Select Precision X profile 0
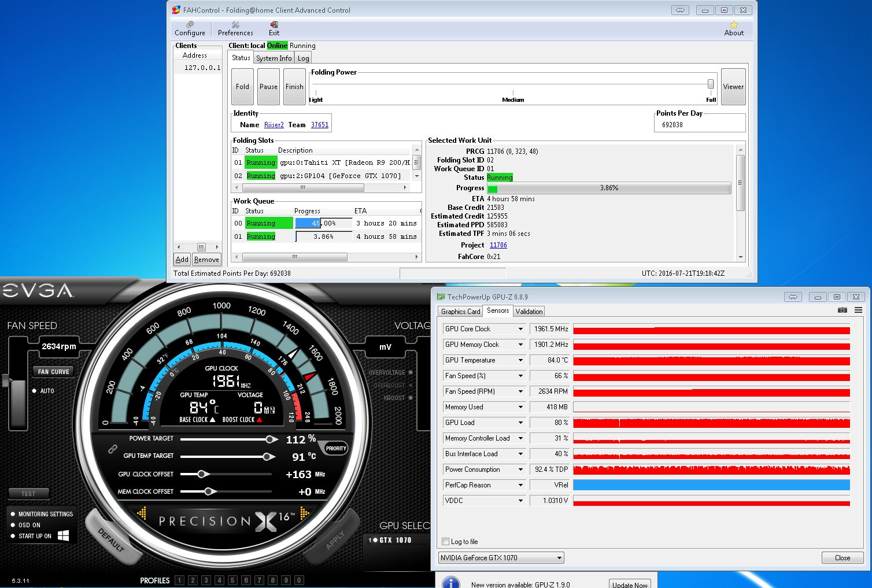The image size is (872, 588). tap(299, 580)
